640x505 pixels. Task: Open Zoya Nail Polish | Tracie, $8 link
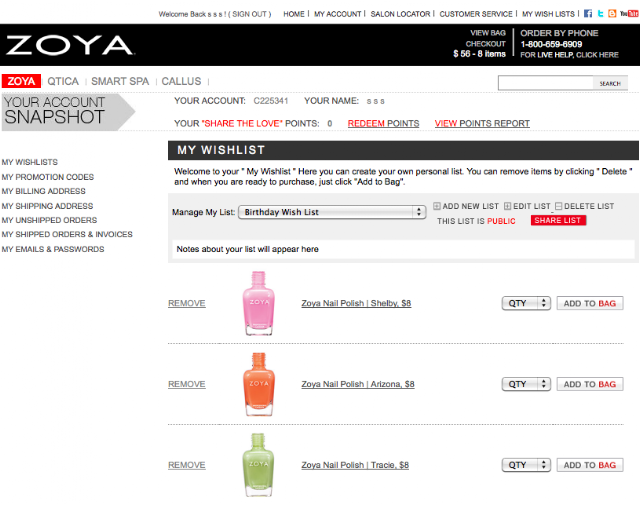(x=355, y=465)
